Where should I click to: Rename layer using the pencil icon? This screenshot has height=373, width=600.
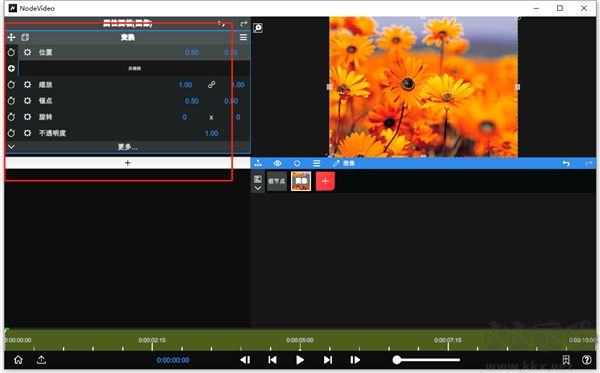pyautogui.click(x=336, y=163)
